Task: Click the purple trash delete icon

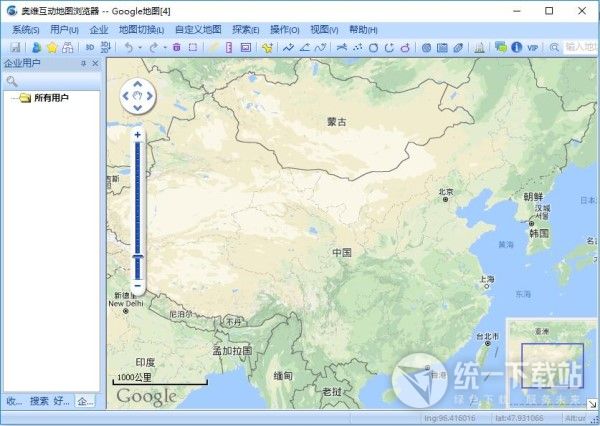Action: point(177,47)
